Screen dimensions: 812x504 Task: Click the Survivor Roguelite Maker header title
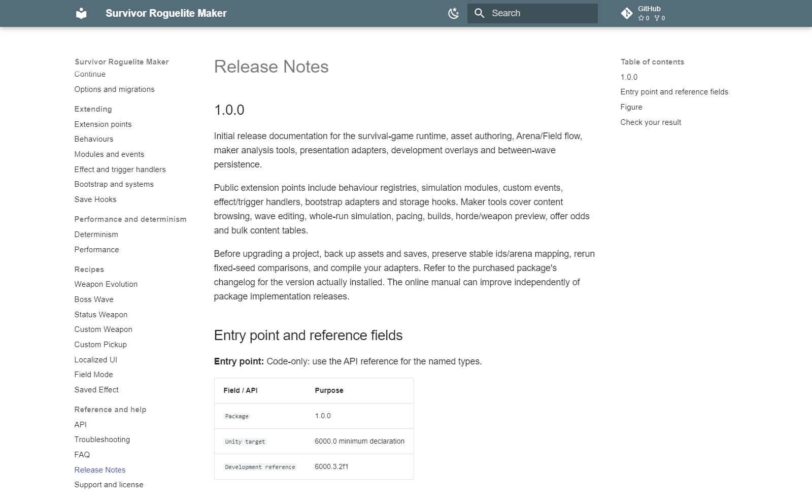pyautogui.click(x=166, y=13)
